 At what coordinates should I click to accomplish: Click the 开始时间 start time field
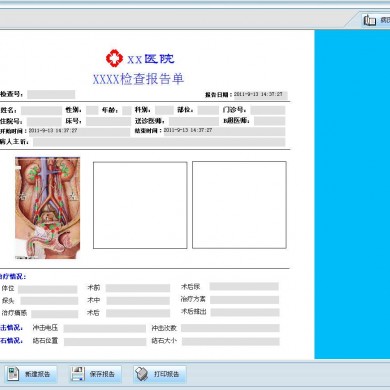79,131
